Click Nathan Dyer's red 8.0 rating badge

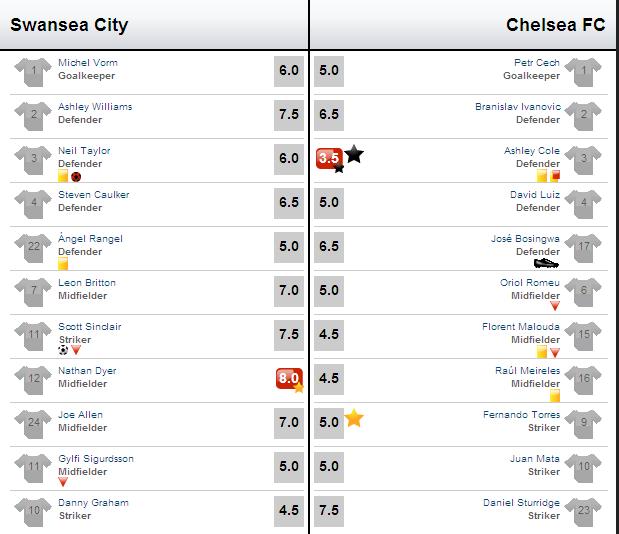(289, 379)
